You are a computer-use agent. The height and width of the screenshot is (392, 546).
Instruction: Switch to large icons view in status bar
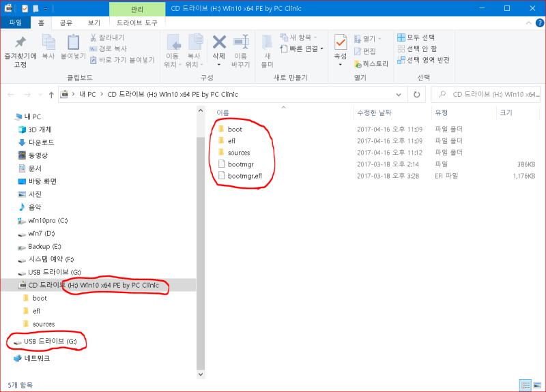tap(537, 385)
